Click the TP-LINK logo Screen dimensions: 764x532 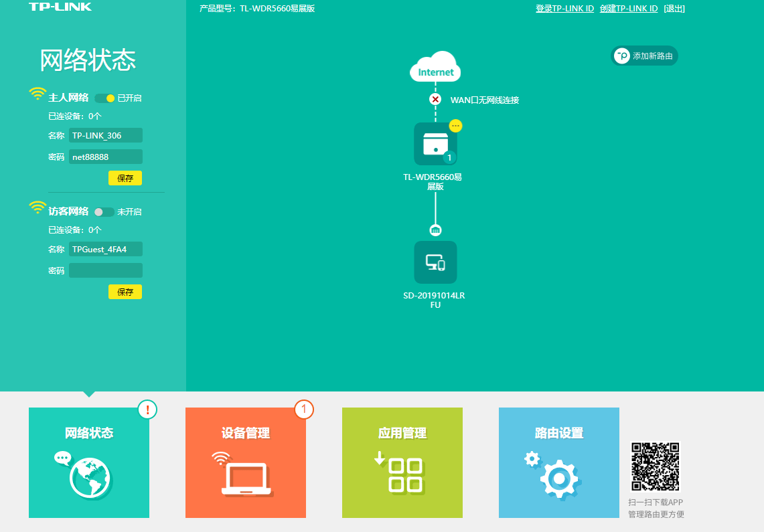pyautogui.click(x=60, y=7)
